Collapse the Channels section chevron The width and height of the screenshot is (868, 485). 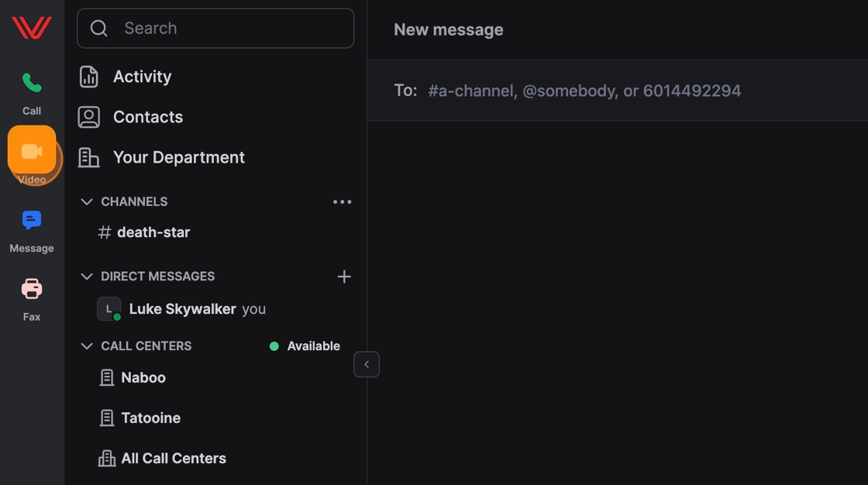tap(87, 201)
